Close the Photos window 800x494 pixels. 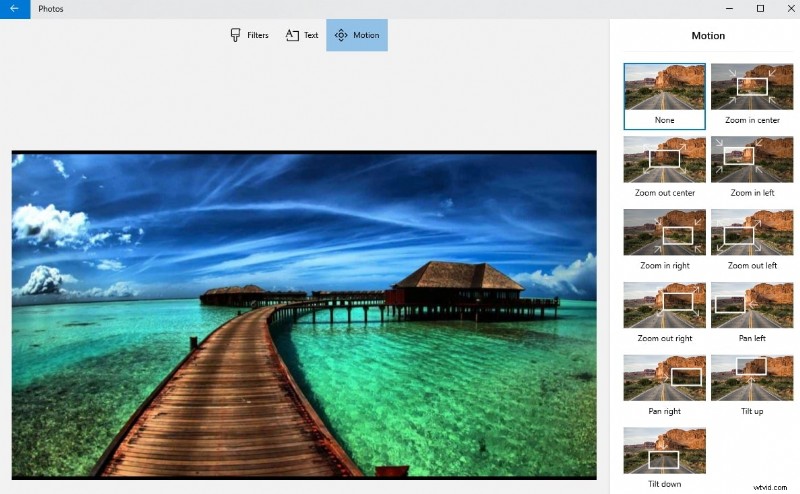point(790,9)
